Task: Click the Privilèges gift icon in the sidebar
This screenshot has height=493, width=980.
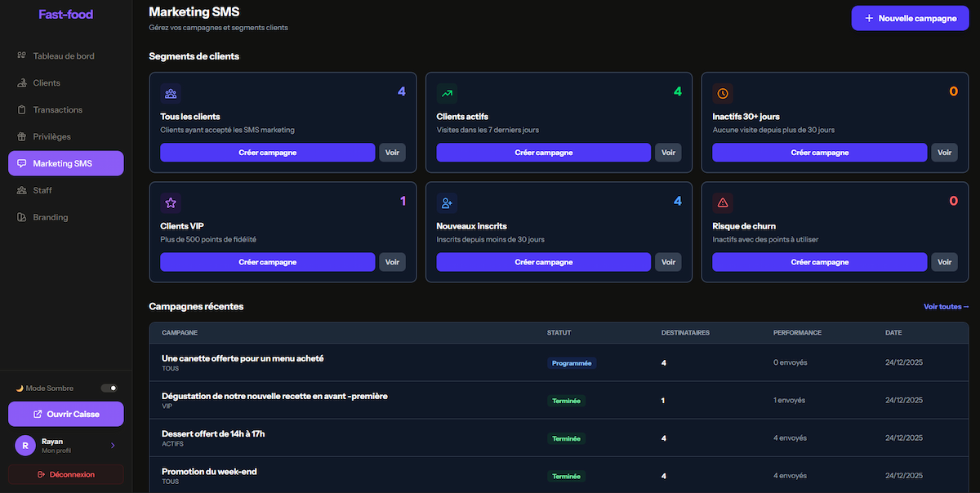Action: pyautogui.click(x=22, y=136)
